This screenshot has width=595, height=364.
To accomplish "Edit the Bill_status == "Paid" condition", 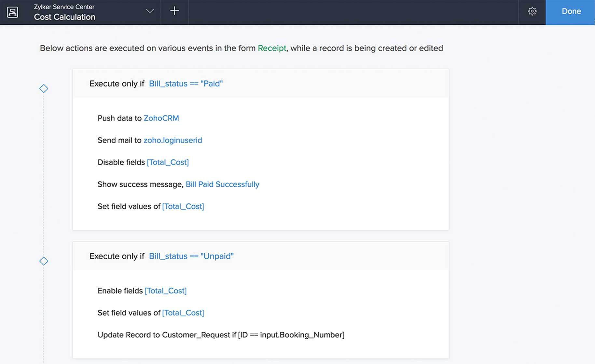I will [186, 84].
